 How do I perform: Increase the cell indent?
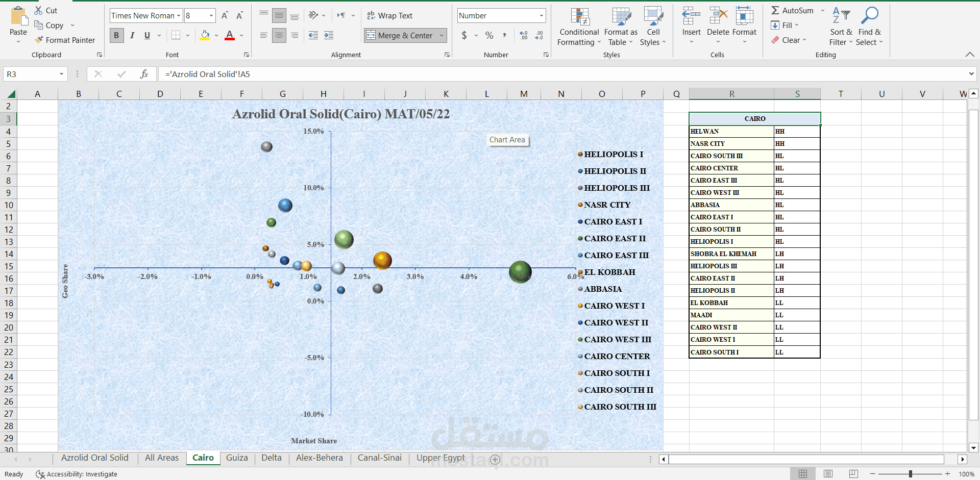click(x=329, y=35)
